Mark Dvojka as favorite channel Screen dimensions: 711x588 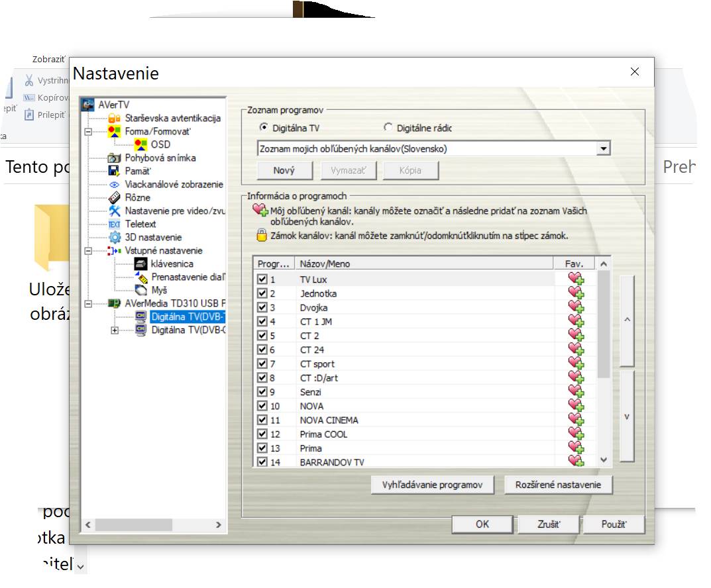(x=576, y=307)
